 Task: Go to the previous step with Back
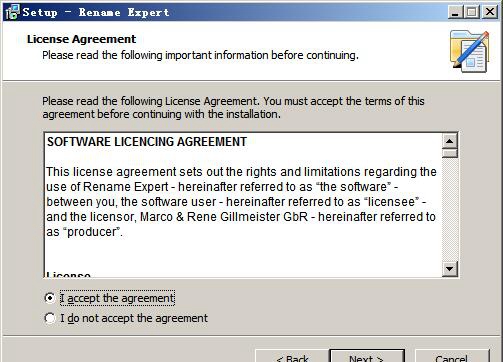click(292, 356)
